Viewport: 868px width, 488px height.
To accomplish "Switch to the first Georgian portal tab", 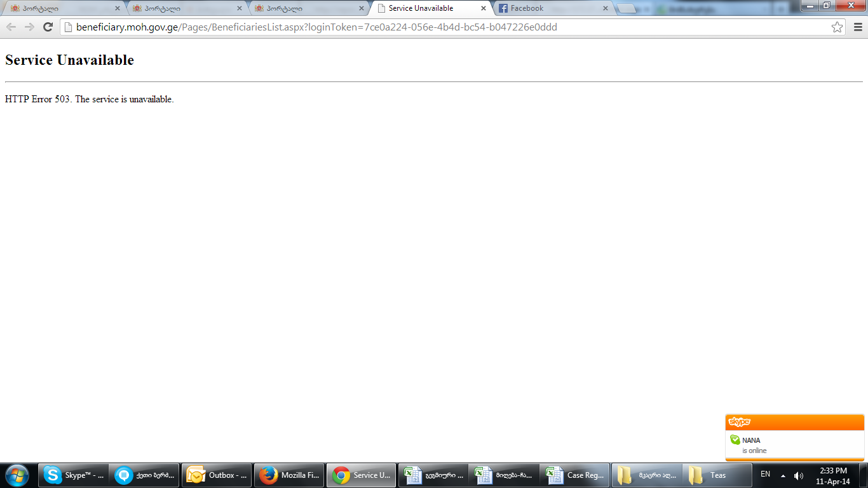I will pyautogui.click(x=60, y=8).
